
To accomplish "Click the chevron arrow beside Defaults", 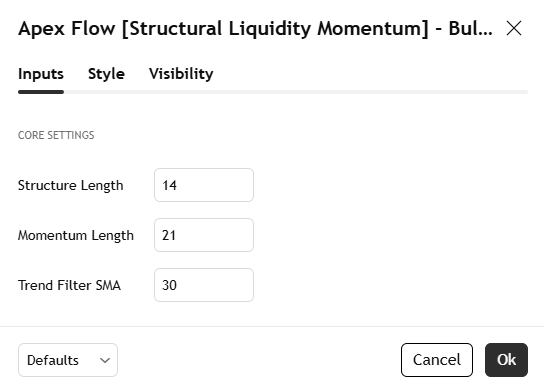I will pos(105,360).
